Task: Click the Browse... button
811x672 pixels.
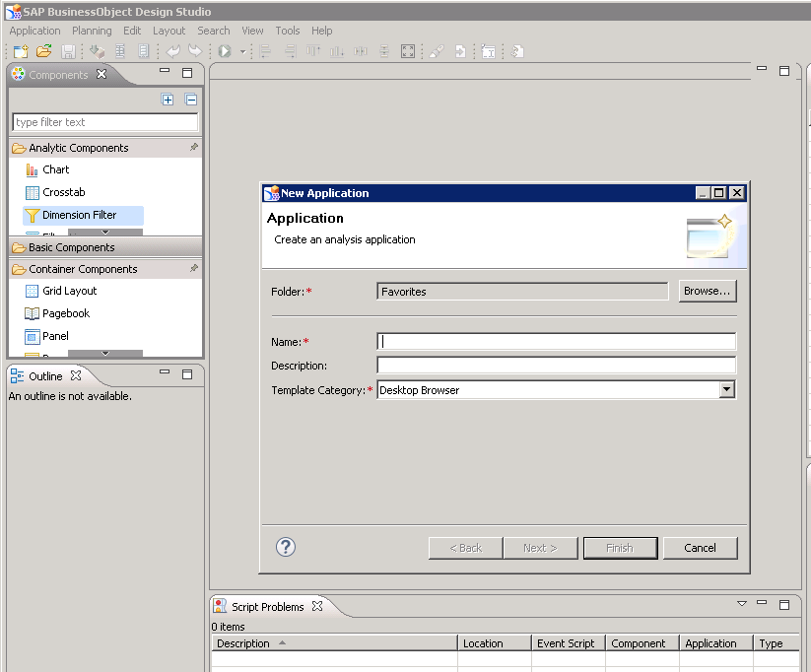Action: coord(708,292)
